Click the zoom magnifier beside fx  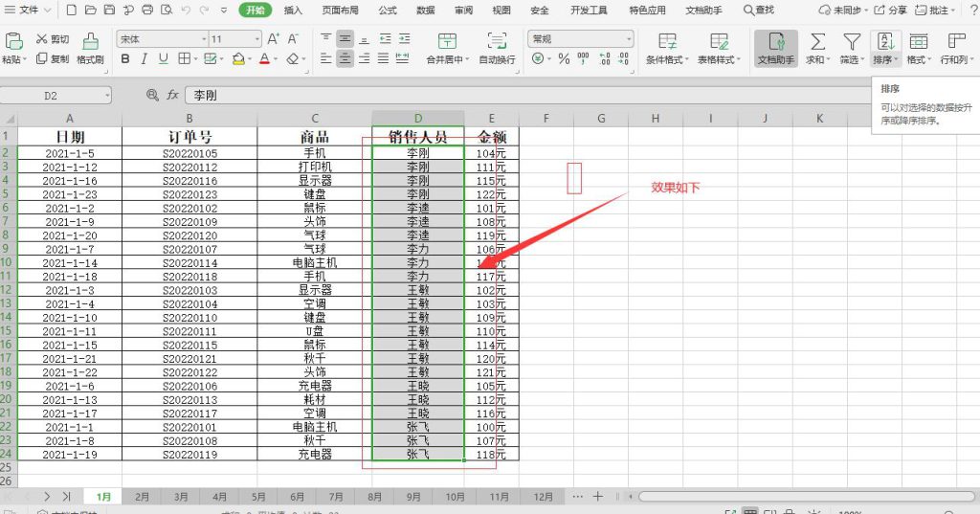point(152,95)
